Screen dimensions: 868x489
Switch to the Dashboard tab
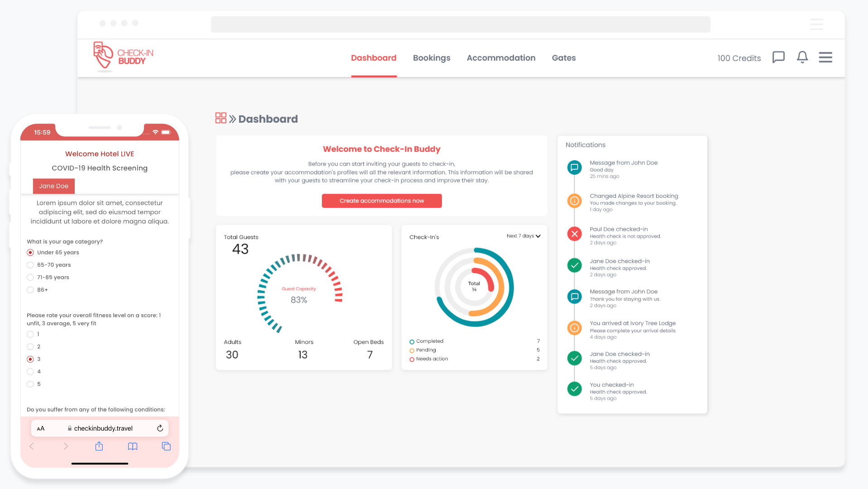click(x=374, y=58)
